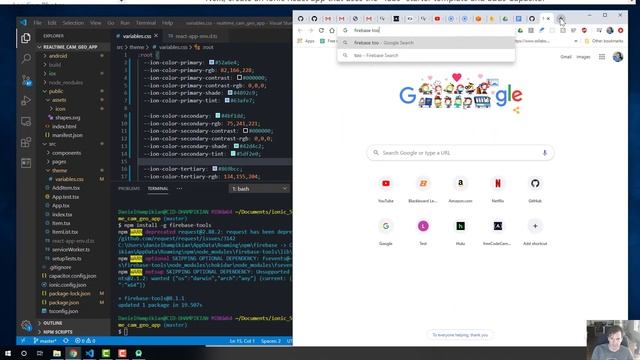
Task: Open the bash terminal selector dropdown
Action: pos(259,189)
